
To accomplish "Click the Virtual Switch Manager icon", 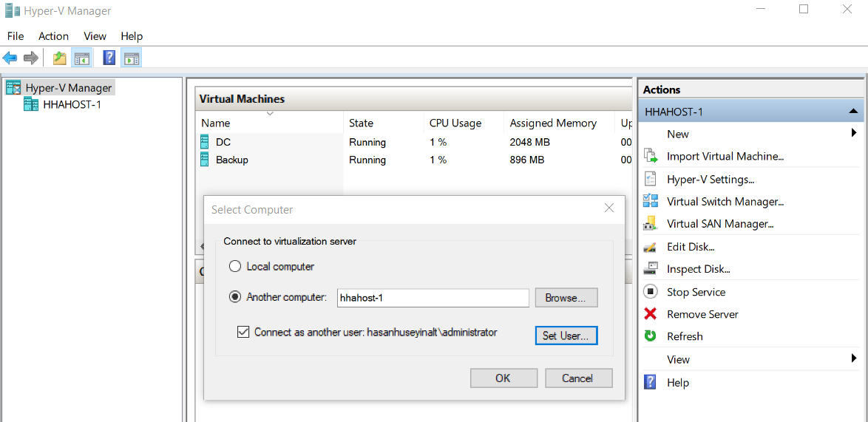I will click(x=651, y=201).
